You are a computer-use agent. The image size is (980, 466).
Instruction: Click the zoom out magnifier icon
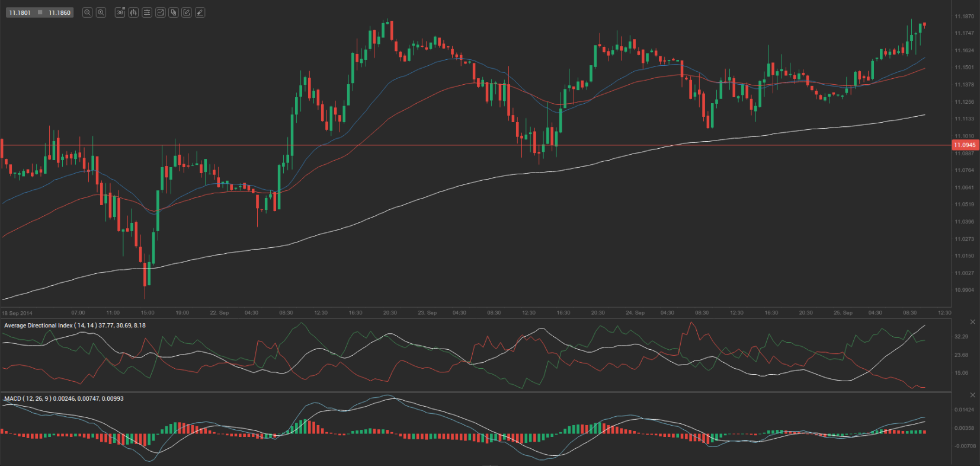pos(87,12)
